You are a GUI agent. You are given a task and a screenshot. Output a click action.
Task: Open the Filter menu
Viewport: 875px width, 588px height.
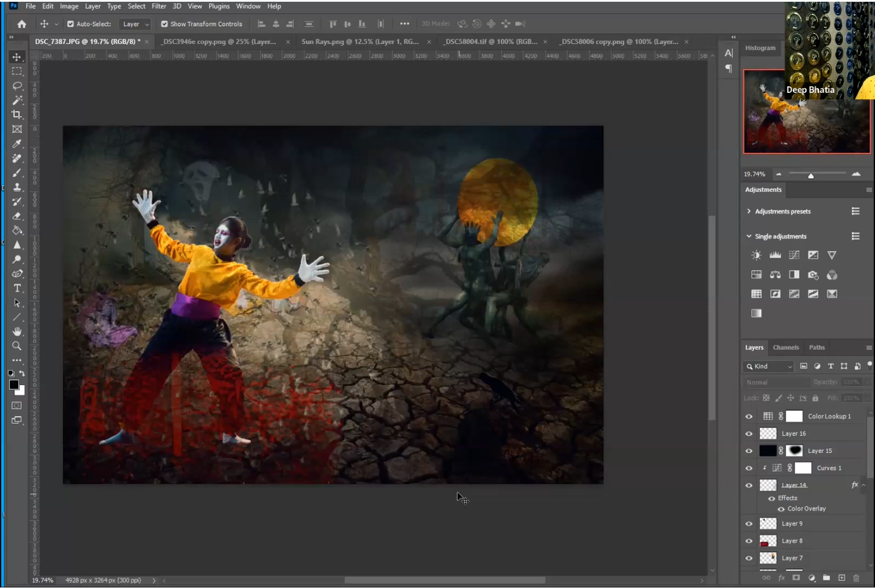(x=159, y=6)
